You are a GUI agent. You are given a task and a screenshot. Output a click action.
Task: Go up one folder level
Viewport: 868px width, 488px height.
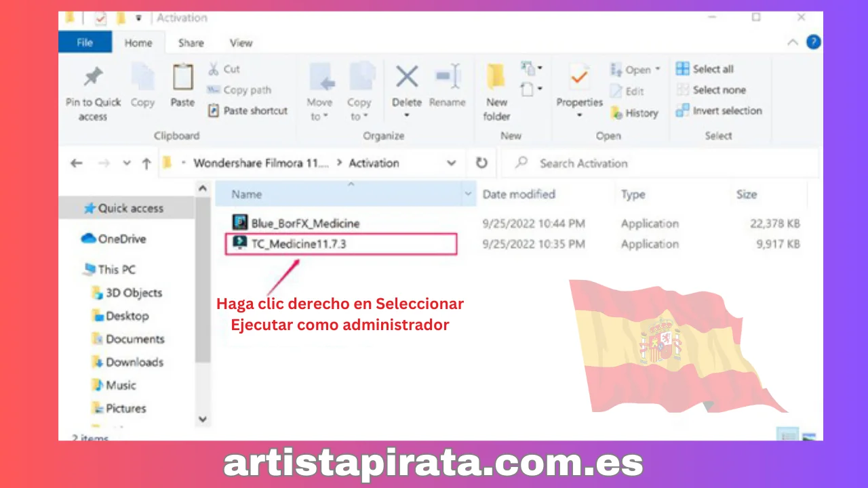pos(146,163)
